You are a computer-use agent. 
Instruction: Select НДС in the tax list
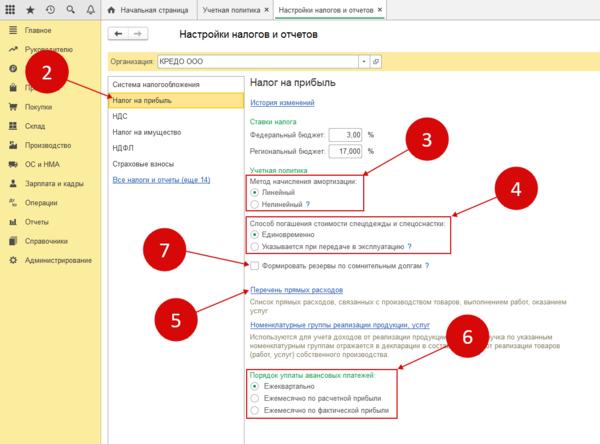pyautogui.click(x=121, y=116)
